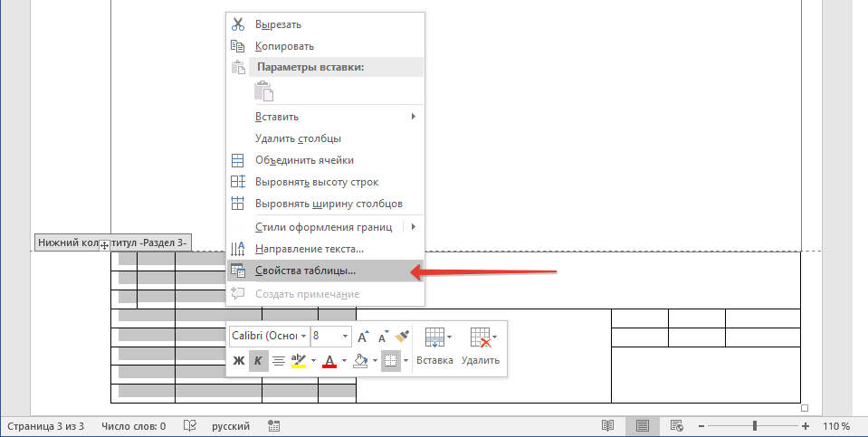The image size is (868, 437).
Task: Open shading color dropdown arrow
Action: 375,361
